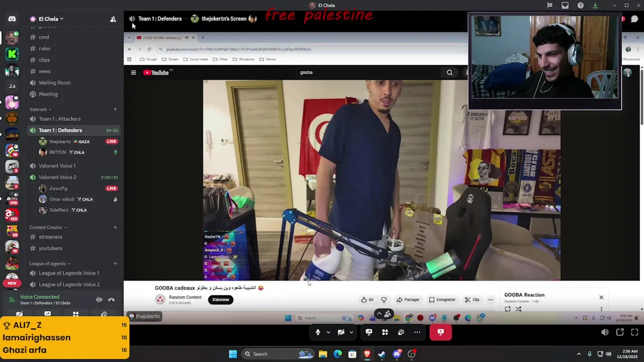Open Microsoft Edge on the taskbar
The image size is (644, 362).
click(x=338, y=354)
